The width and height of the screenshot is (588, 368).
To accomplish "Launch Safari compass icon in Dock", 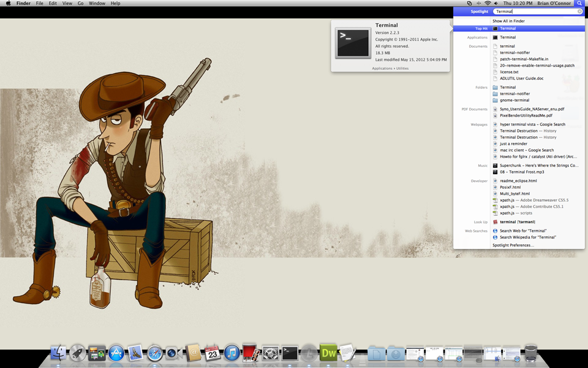I will (x=155, y=353).
